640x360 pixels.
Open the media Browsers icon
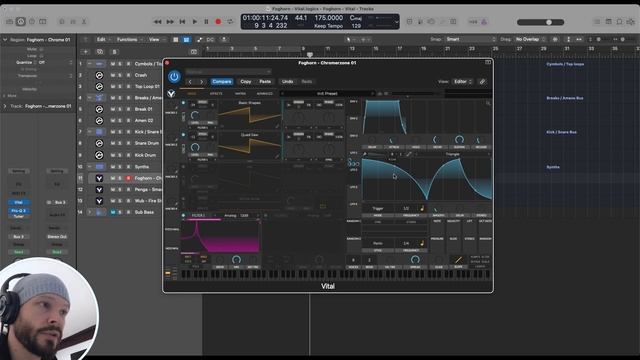pos(631,22)
